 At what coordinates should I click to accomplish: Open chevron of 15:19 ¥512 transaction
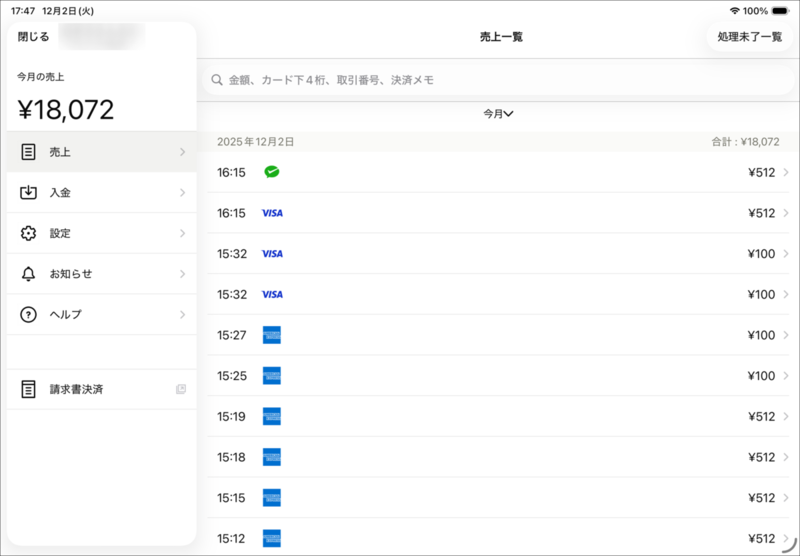click(786, 416)
